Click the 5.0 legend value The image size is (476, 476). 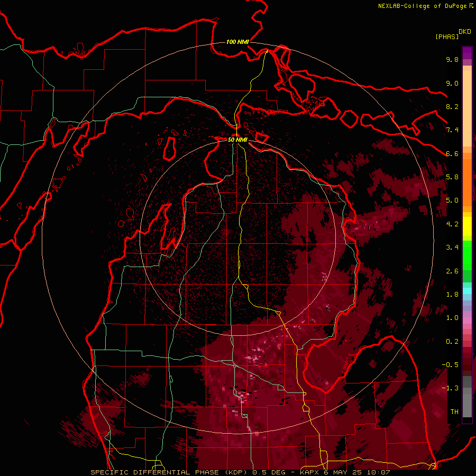pos(452,200)
